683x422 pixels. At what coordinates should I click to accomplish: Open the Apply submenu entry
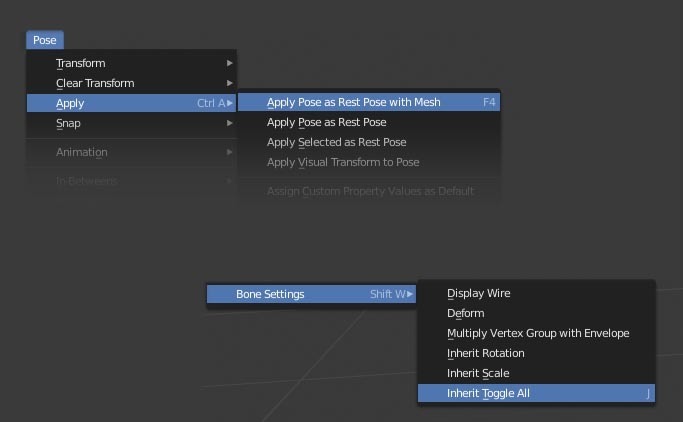tap(70, 103)
